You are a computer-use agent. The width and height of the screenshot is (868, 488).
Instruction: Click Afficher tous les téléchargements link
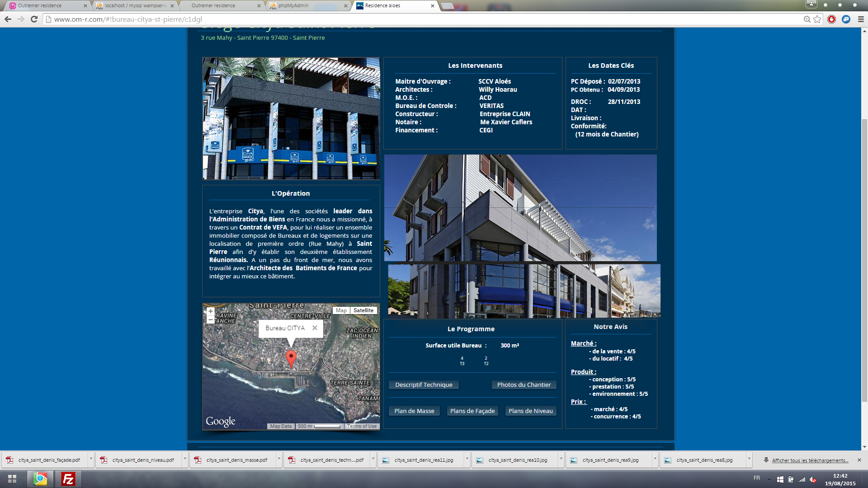(810, 460)
